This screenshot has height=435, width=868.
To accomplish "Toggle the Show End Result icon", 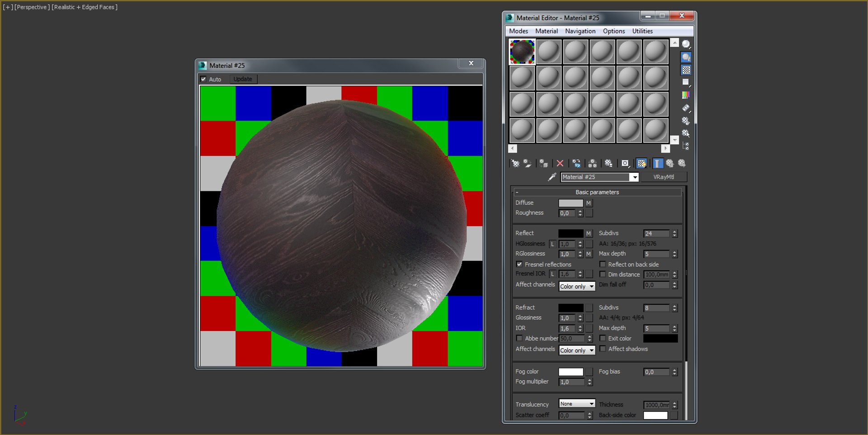I will (x=658, y=164).
